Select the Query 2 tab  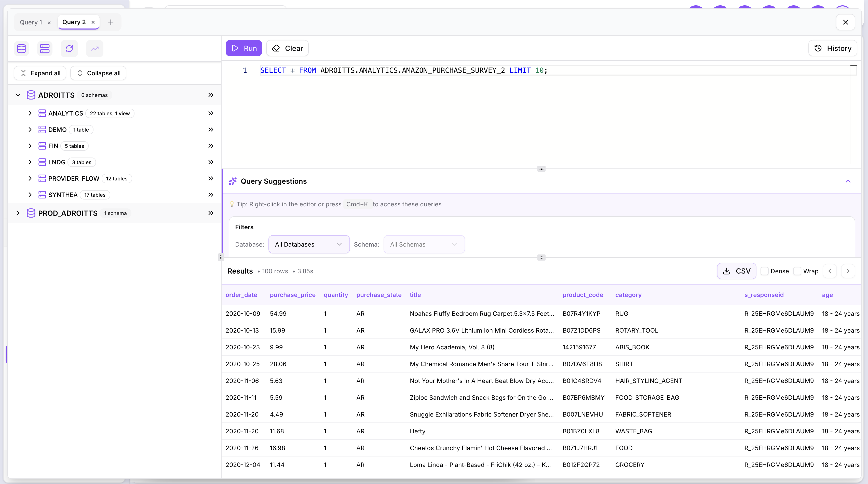pyautogui.click(x=74, y=22)
